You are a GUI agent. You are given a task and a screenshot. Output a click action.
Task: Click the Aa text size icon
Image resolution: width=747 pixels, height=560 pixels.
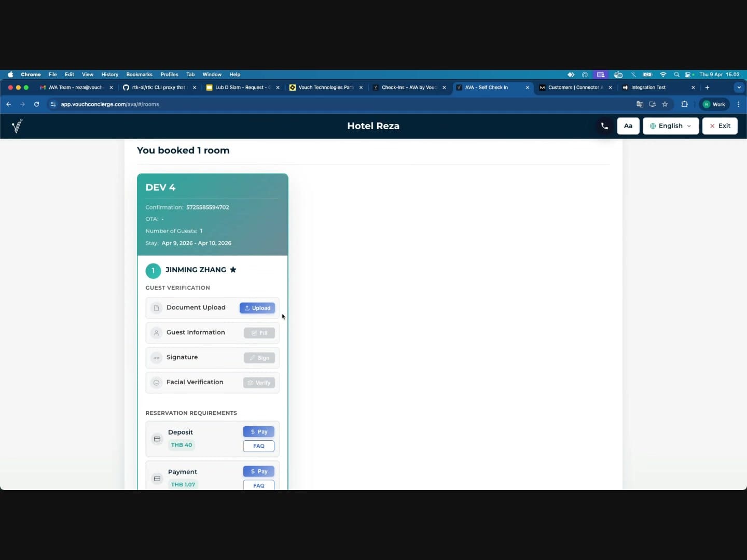point(628,126)
